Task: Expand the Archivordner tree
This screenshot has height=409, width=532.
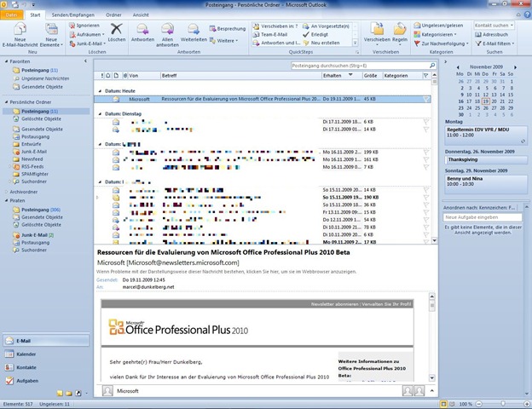Action: (6, 192)
